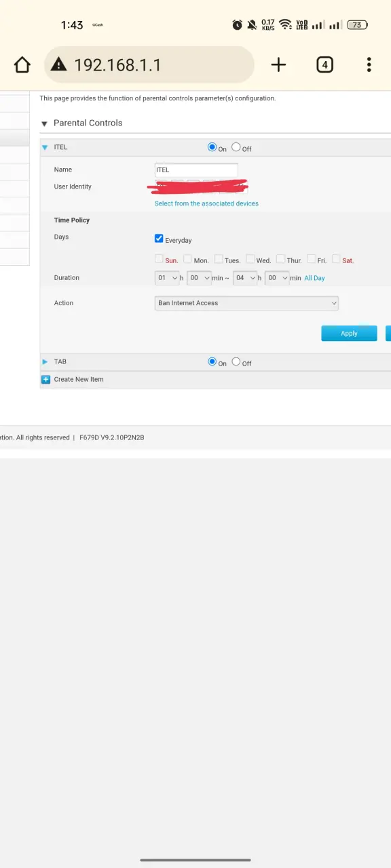Check the Fri. day checkbox
The width and height of the screenshot is (391, 868).
pos(311,259)
